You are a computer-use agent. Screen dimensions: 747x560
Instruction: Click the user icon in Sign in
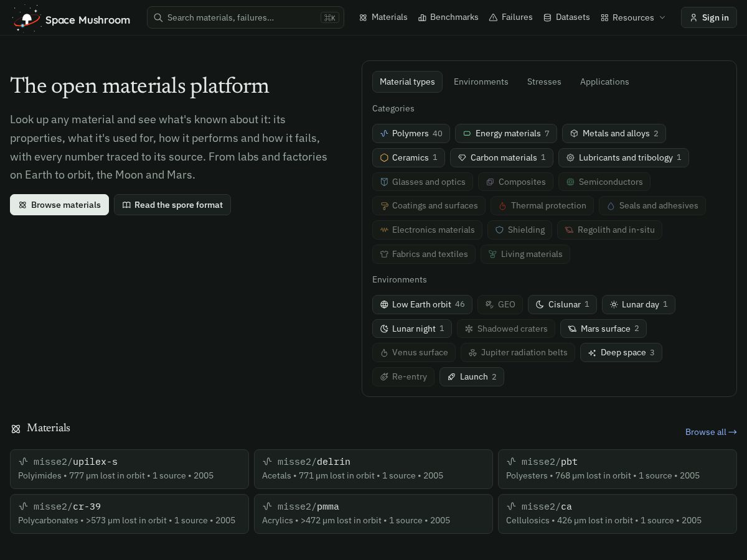[x=693, y=17]
